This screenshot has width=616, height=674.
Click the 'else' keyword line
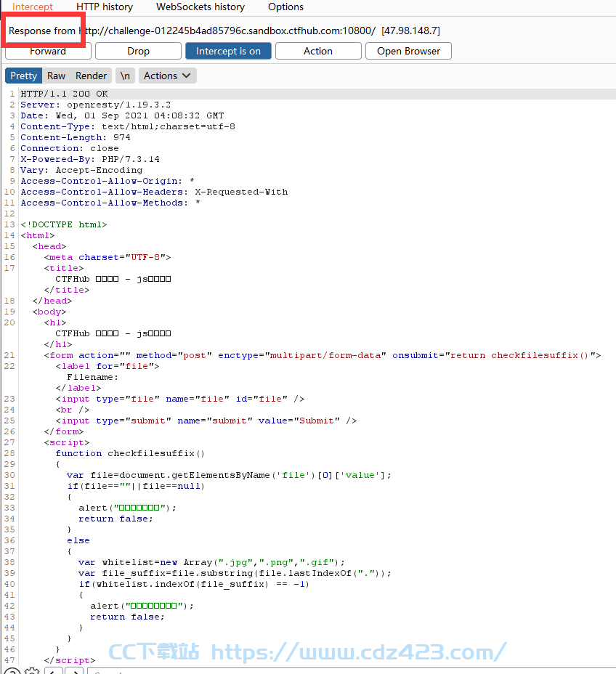pyautogui.click(x=78, y=540)
